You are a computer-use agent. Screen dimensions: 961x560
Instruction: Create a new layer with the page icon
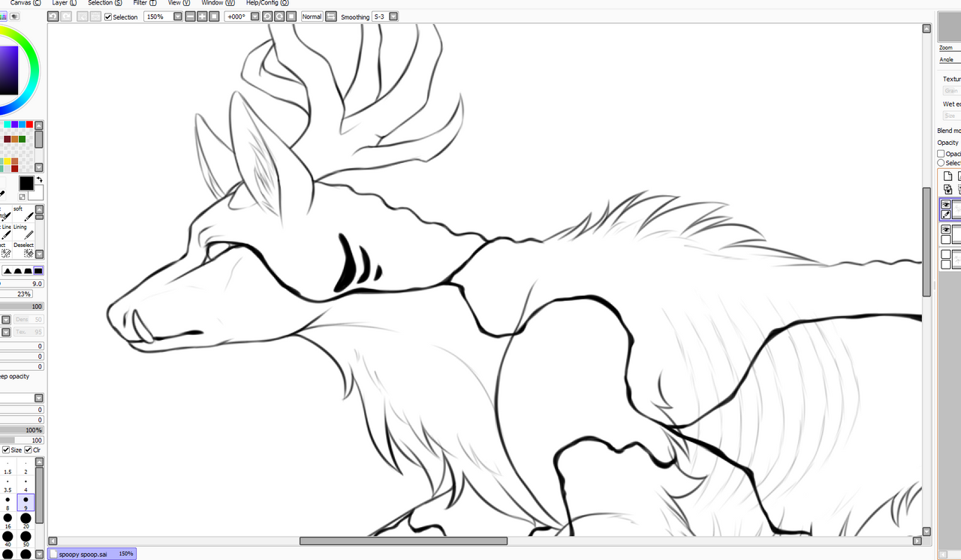(x=947, y=176)
